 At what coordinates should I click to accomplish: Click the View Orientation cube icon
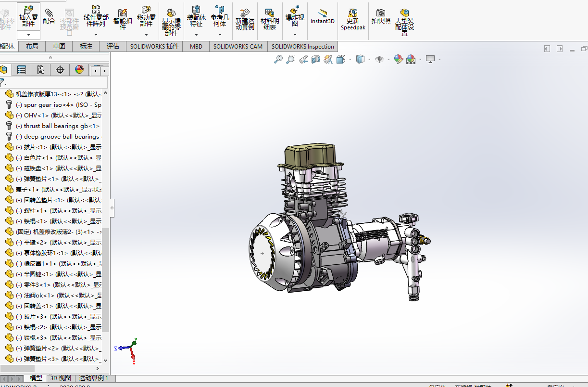(341, 59)
